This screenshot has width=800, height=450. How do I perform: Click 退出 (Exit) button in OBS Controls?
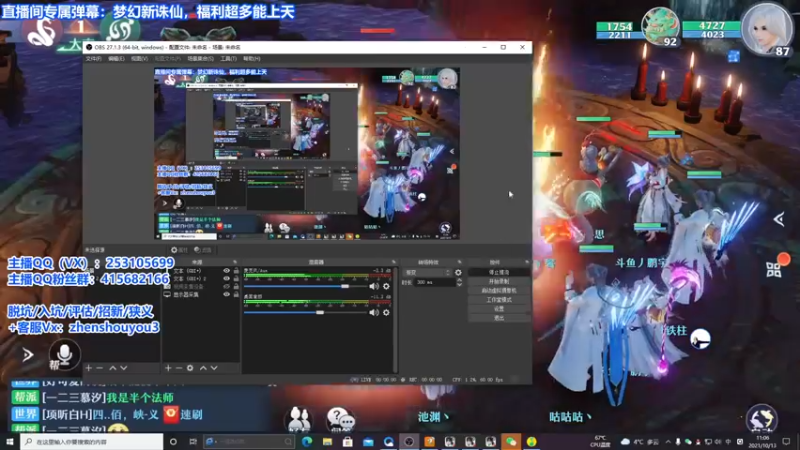499,318
